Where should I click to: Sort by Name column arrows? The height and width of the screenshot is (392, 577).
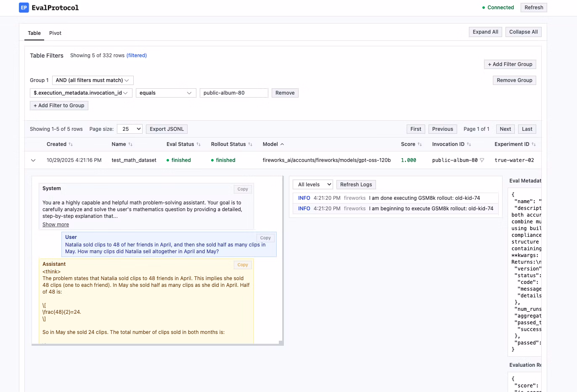click(x=130, y=144)
